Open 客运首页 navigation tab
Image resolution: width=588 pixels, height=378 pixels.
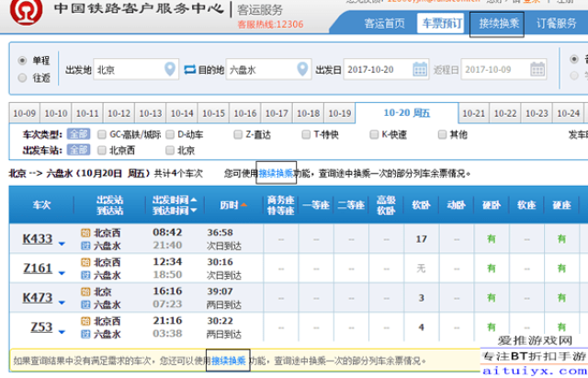tap(385, 23)
